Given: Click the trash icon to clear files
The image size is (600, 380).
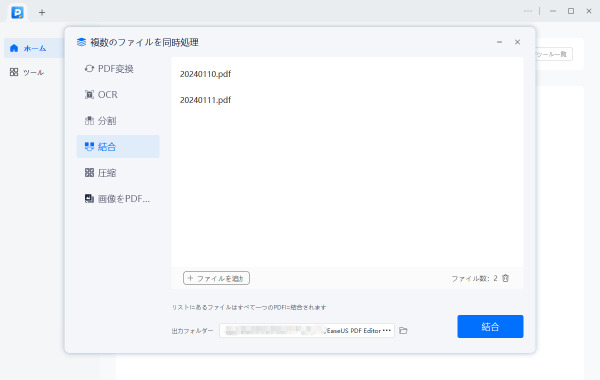Looking at the screenshot, I should tap(505, 278).
